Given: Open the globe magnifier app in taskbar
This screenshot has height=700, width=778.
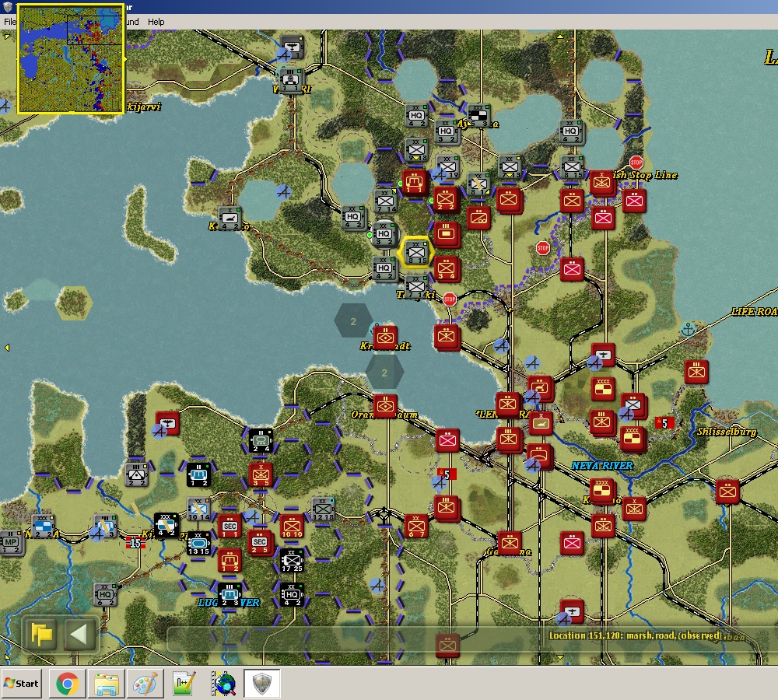Looking at the screenshot, I should click(x=223, y=683).
